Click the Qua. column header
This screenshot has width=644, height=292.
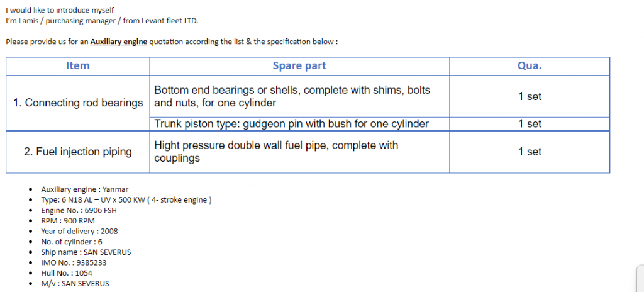click(x=530, y=66)
